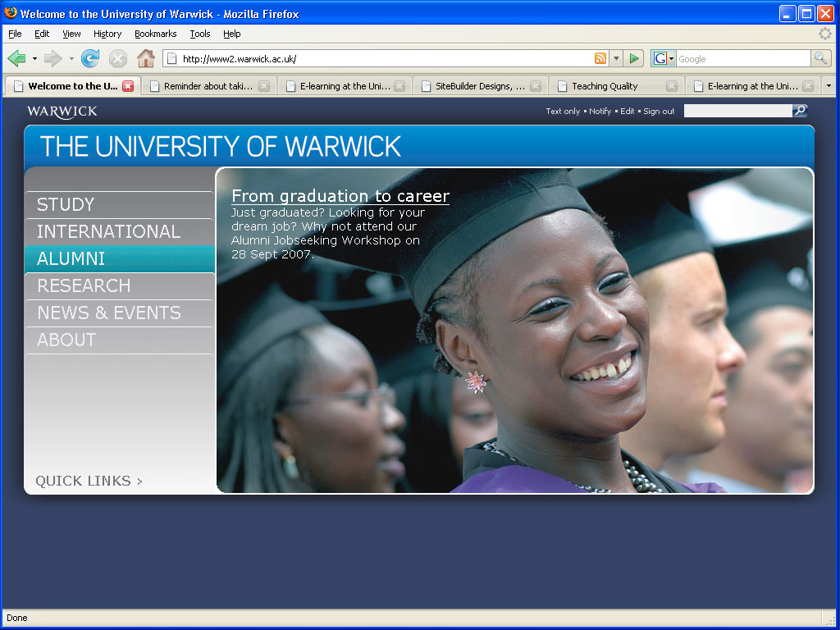The height and width of the screenshot is (630, 840).
Task: Expand Quick Links
Action: (89, 481)
